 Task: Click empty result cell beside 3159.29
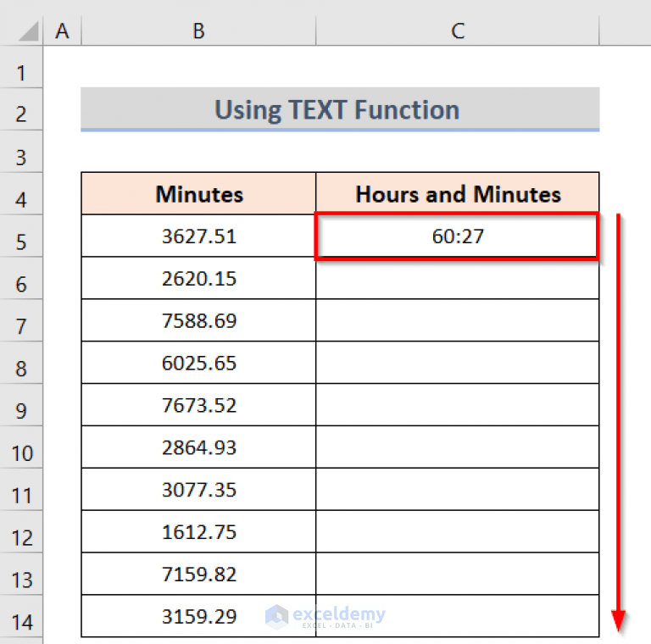(458, 616)
